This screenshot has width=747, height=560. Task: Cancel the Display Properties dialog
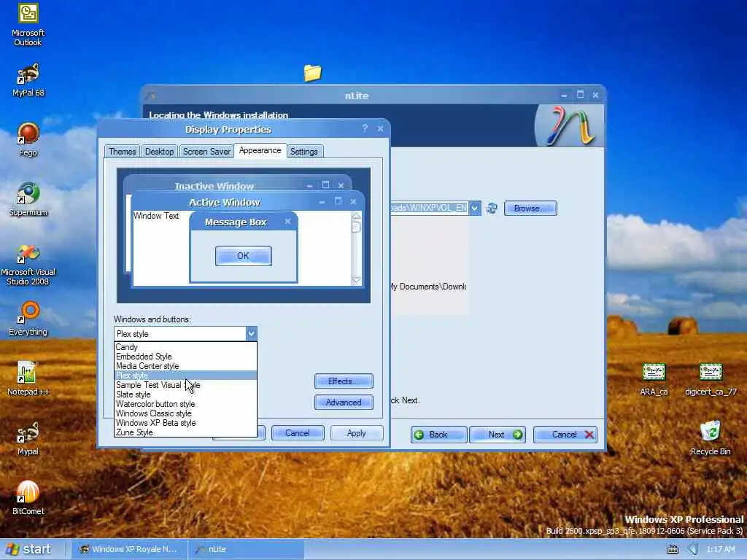298,433
